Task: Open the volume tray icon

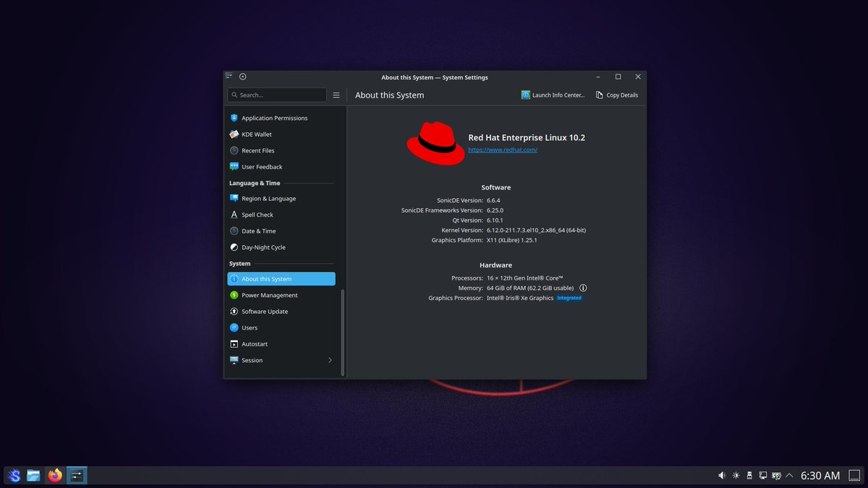Action: pos(722,476)
